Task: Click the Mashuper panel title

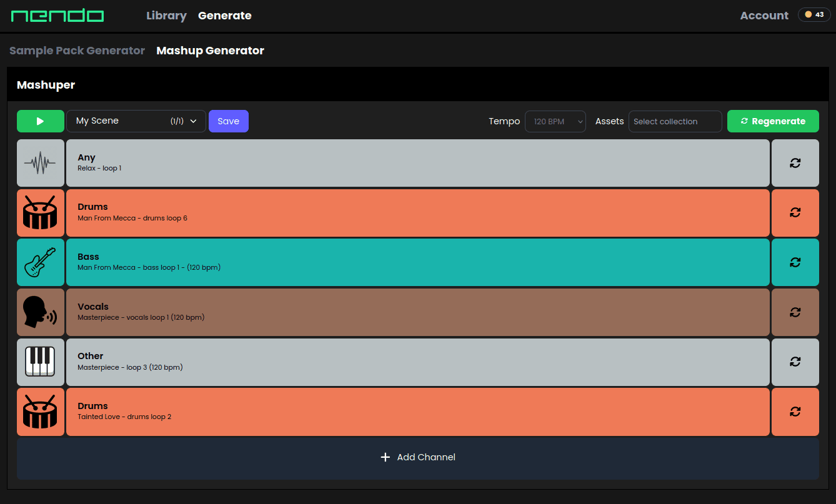Action: coord(46,85)
